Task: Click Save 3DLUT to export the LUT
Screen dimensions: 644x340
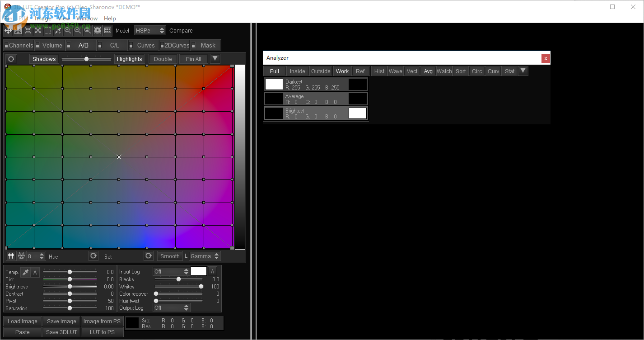Action: click(x=61, y=332)
